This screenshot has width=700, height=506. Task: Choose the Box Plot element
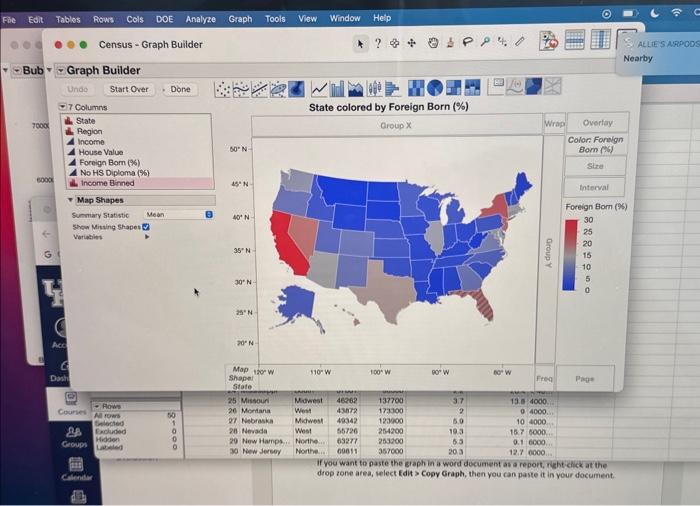click(374, 88)
